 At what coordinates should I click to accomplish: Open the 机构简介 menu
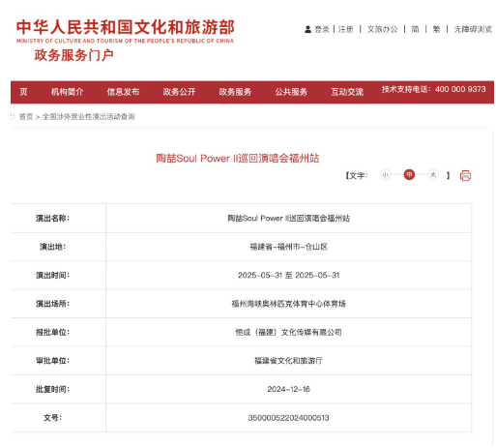coord(67,92)
